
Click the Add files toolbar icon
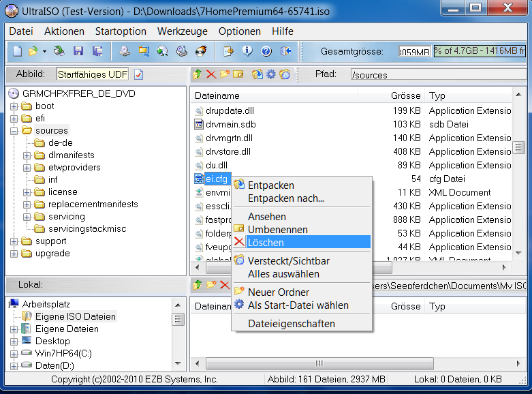click(x=229, y=51)
